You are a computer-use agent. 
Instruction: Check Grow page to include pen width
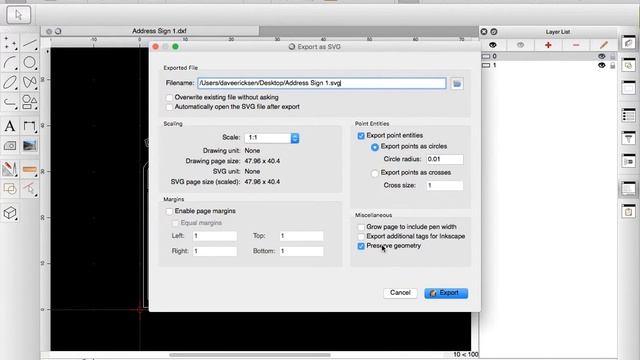(x=361, y=227)
